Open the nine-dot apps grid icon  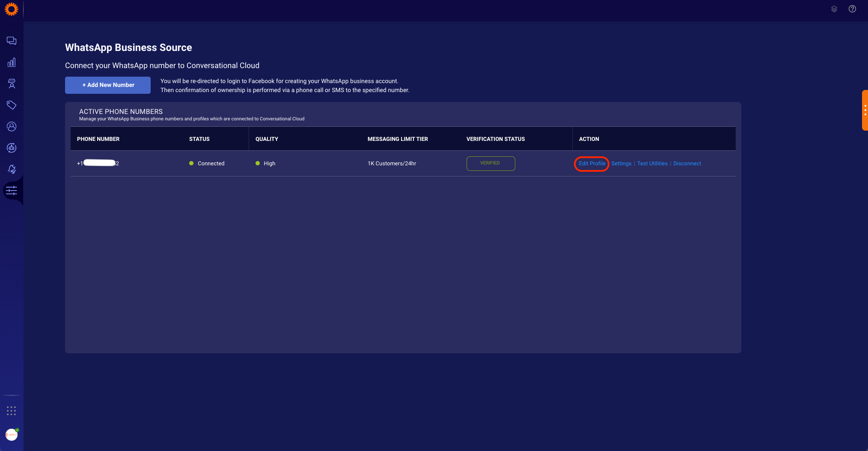click(x=12, y=411)
